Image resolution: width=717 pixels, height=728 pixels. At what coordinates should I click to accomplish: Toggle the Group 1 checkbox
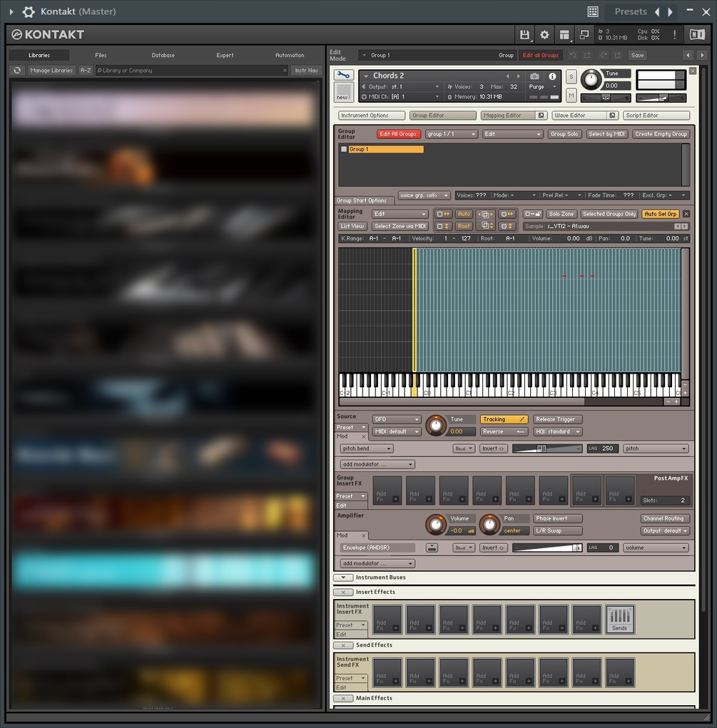pos(344,149)
